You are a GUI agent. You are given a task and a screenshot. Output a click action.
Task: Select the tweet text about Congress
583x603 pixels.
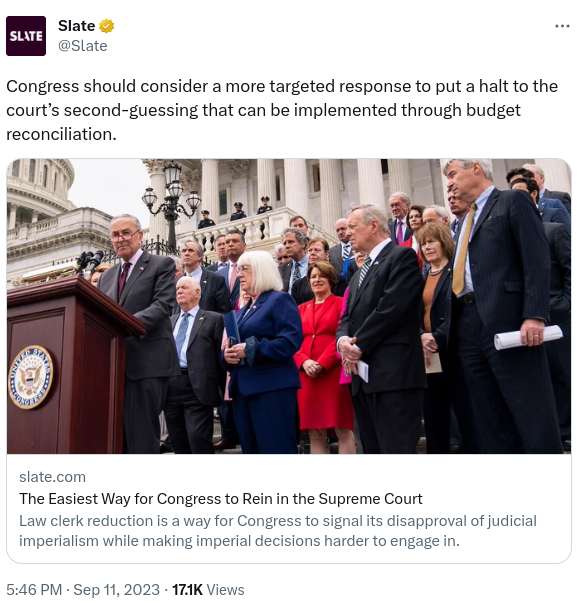pos(282,110)
